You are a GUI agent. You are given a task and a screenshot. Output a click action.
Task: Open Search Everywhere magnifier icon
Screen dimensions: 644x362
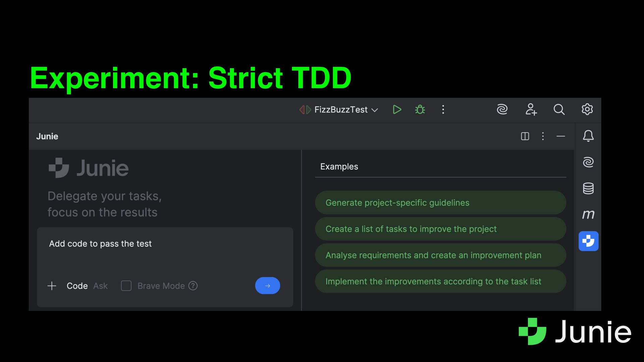coord(559,110)
